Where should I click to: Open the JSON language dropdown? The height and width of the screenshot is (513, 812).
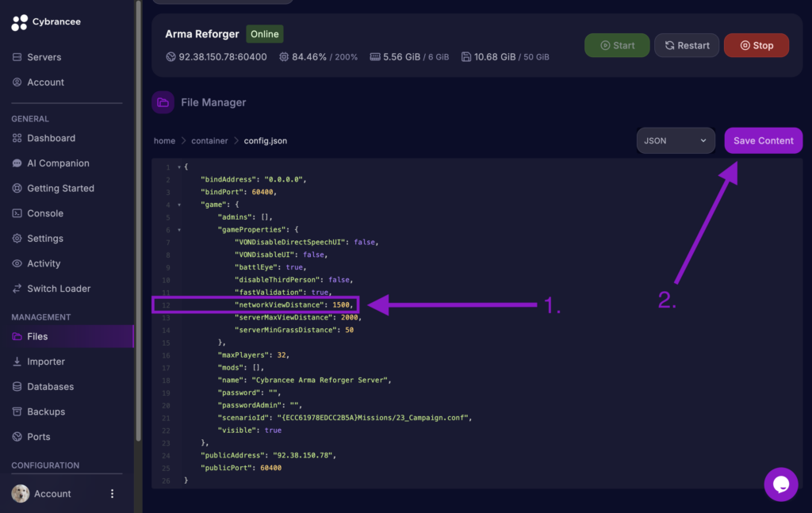[x=676, y=141]
